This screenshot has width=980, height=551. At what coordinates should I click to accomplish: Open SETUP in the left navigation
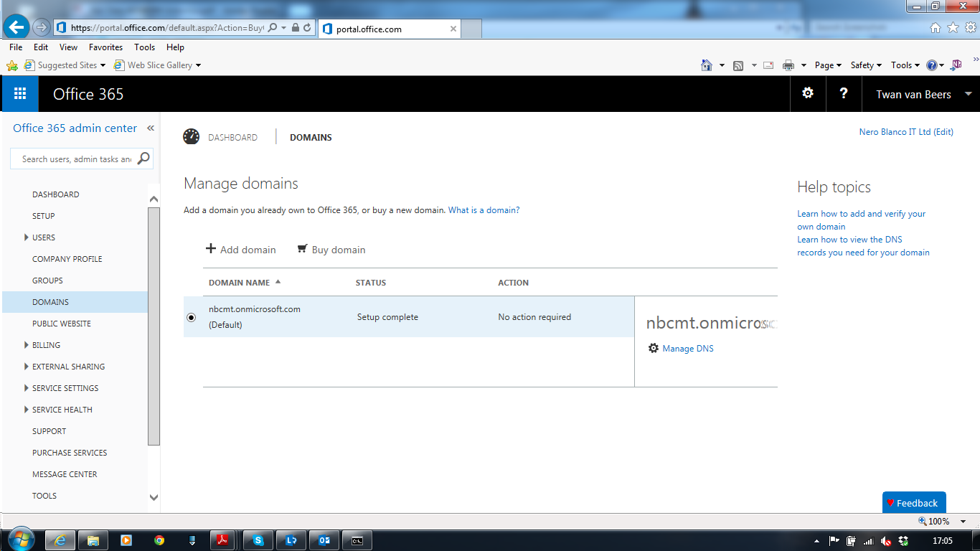[44, 216]
